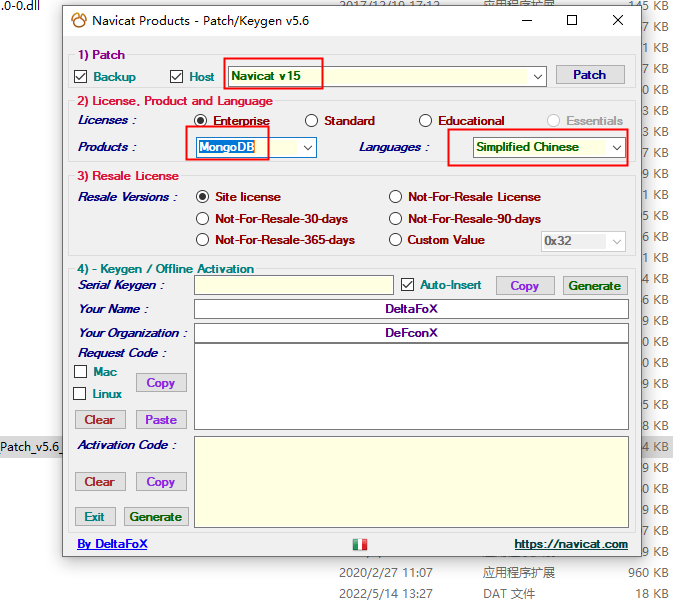Viewport: 695px width, 602px height.
Task: Click the Exit button
Action: click(x=94, y=517)
